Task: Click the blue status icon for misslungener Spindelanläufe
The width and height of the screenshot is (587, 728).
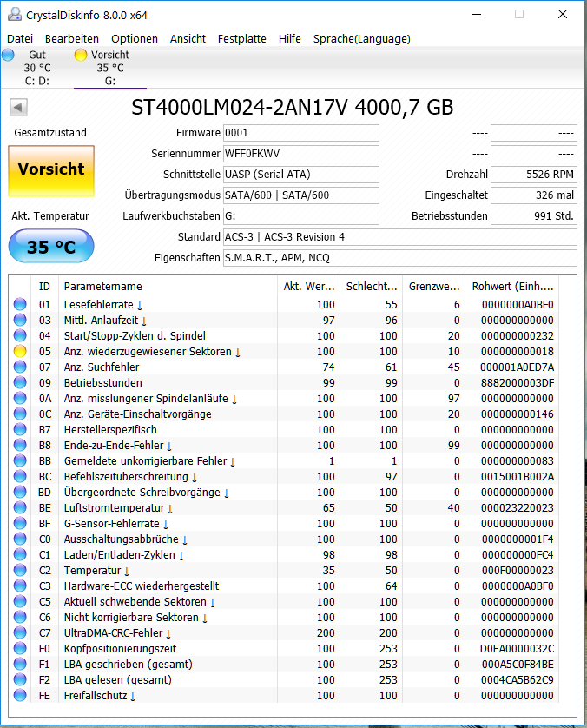Action: (20, 399)
